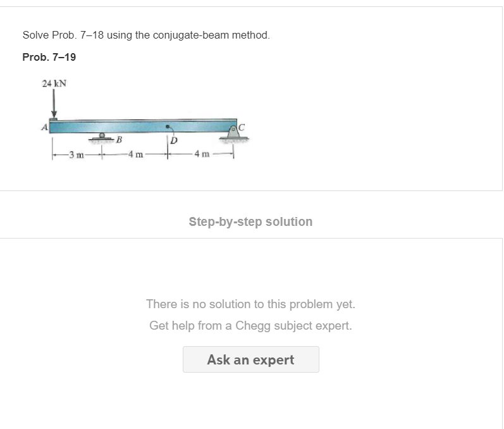Click "There is no solution to this problem yet" text
Viewport: 504px width, 429px height.
click(x=250, y=304)
